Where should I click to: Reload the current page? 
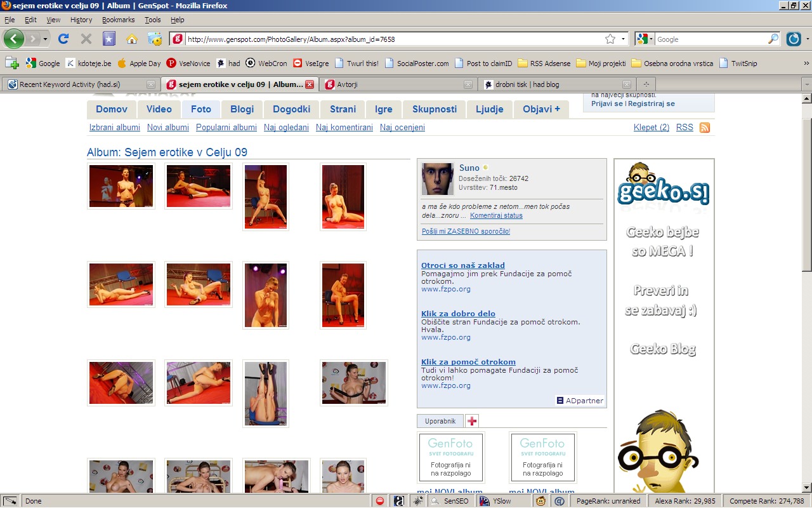63,39
